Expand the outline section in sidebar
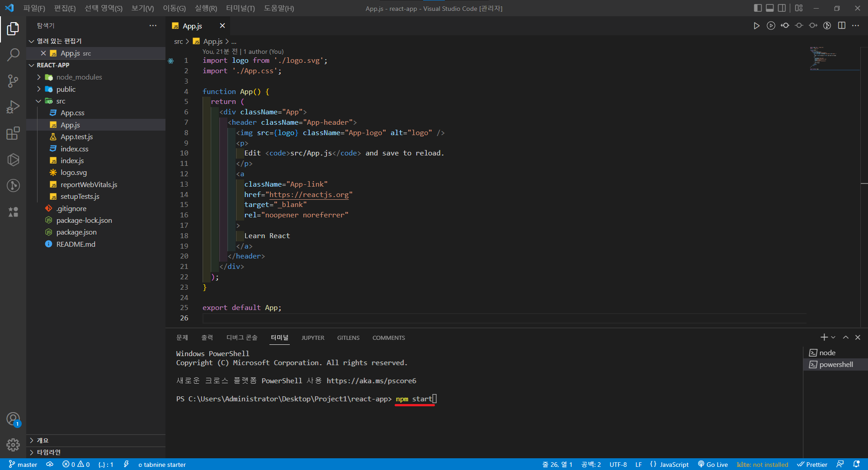This screenshot has height=470, width=868. [96, 441]
